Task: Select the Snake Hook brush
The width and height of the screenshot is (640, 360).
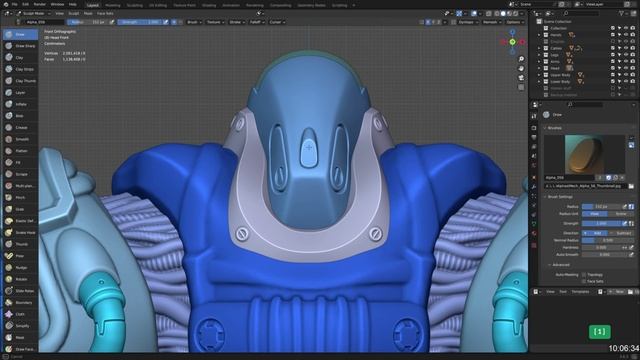Action: 20,232
